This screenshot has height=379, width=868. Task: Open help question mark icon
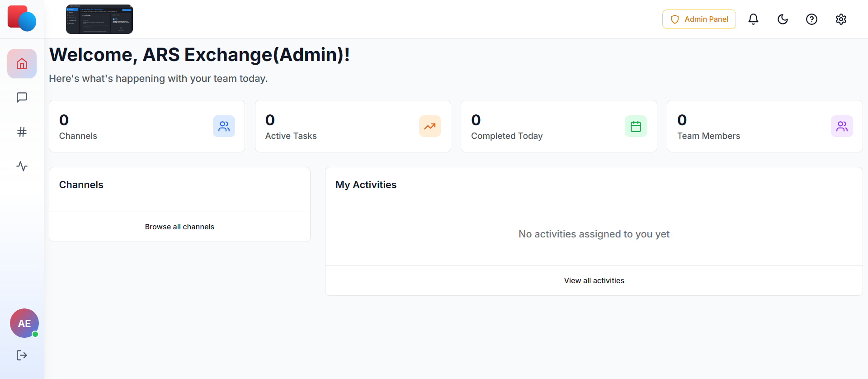tap(811, 19)
